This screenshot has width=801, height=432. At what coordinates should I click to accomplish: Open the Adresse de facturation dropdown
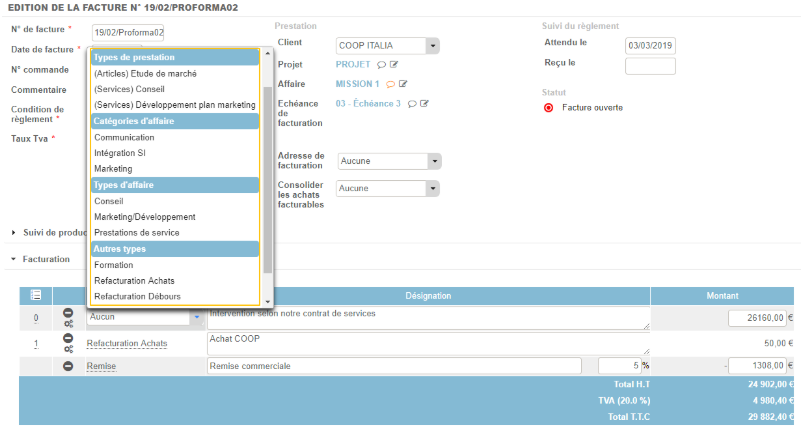pyautogui.click(x=432, y=161)
